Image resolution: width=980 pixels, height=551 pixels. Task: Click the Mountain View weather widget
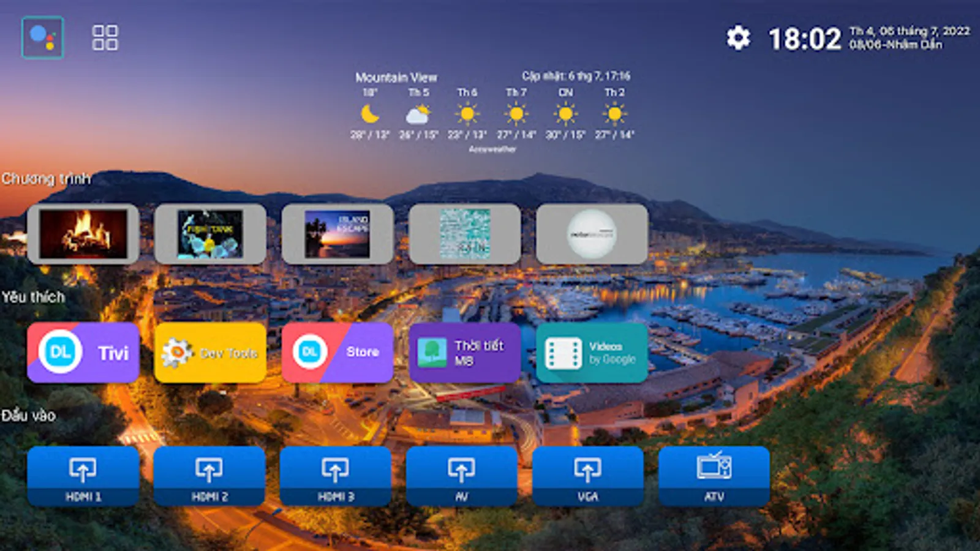397,77
